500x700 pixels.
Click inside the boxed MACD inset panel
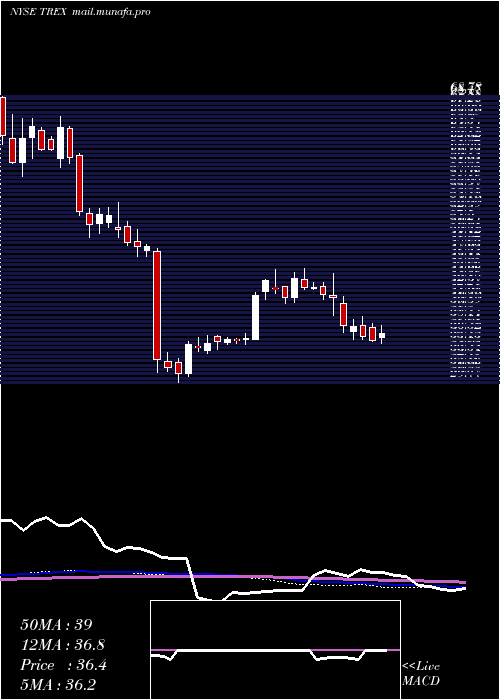tap(275, 650)
